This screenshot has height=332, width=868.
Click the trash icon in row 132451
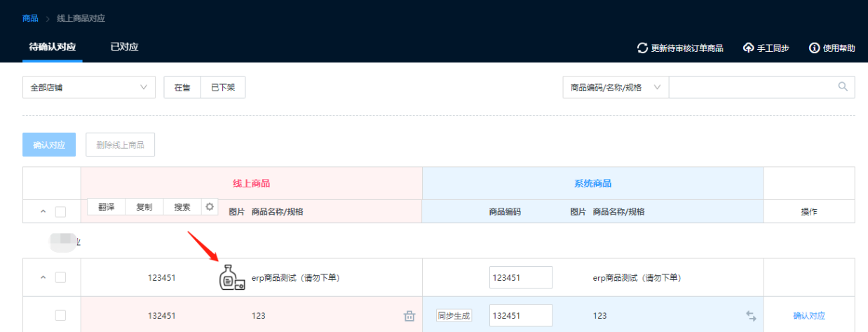pos(409,316)
